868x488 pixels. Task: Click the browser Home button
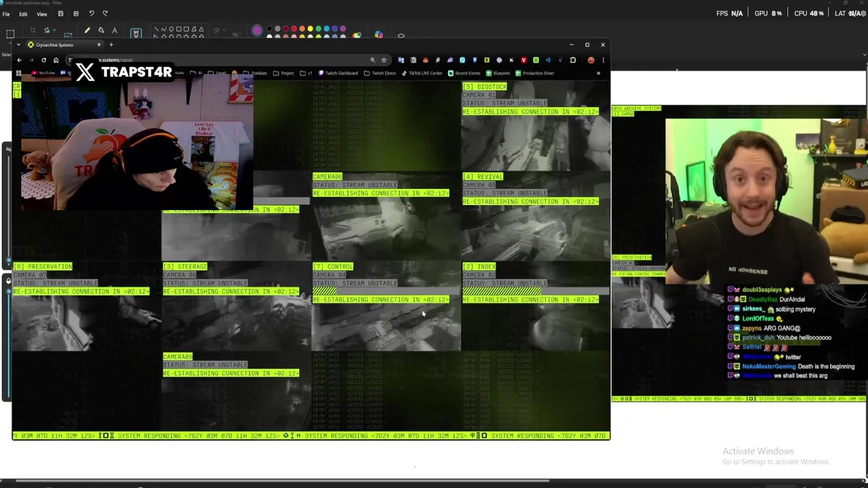pos(56,60)
